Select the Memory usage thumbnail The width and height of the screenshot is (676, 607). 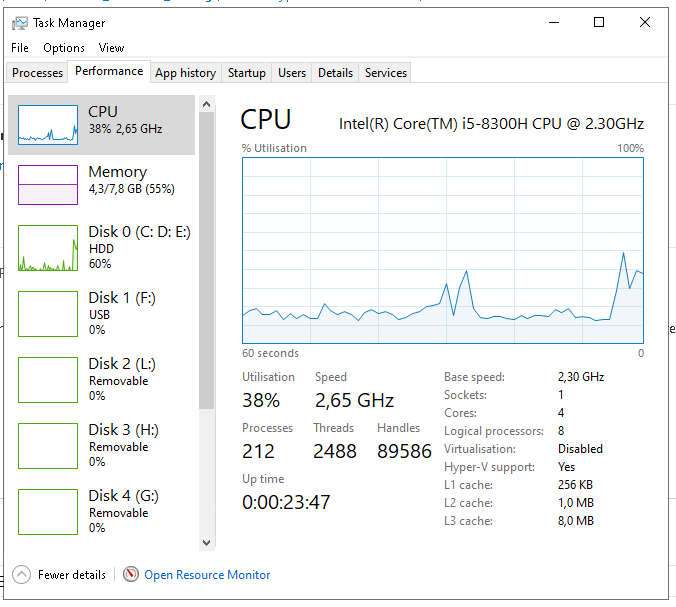tap(48, 185)
